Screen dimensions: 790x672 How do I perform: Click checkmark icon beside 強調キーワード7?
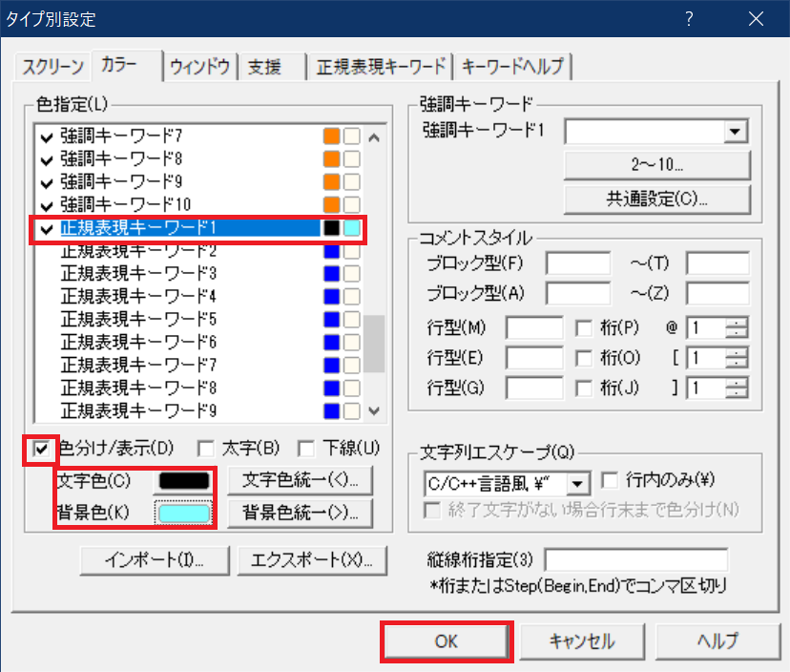[47, 136]
